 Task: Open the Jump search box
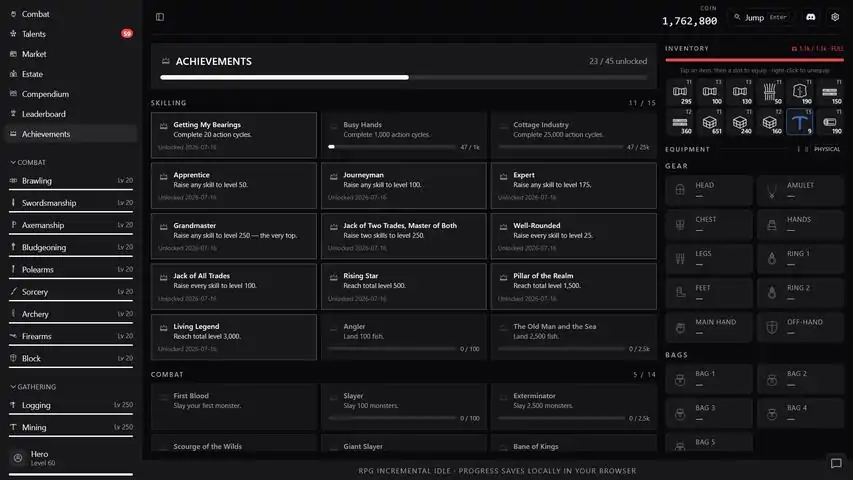(762, 17)
